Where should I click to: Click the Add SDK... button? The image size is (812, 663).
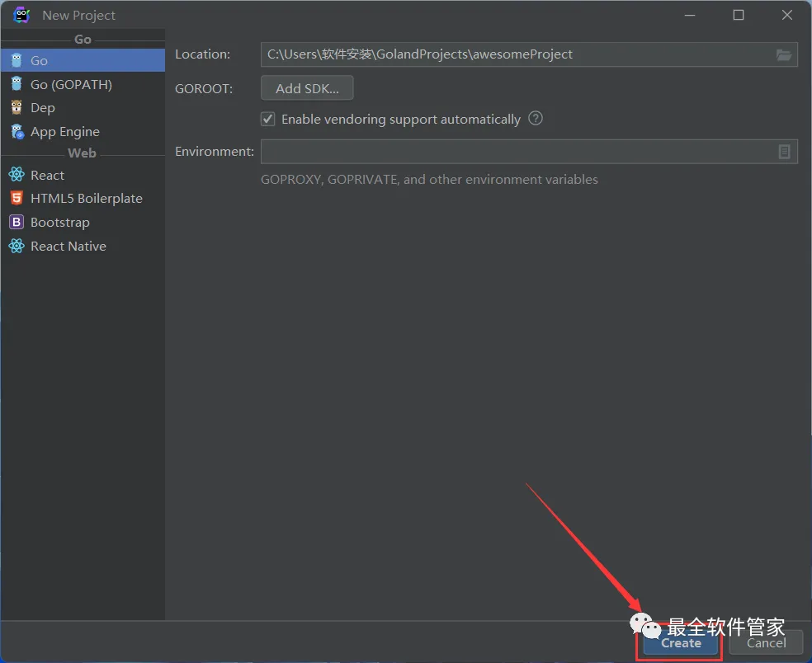(307, 88)
